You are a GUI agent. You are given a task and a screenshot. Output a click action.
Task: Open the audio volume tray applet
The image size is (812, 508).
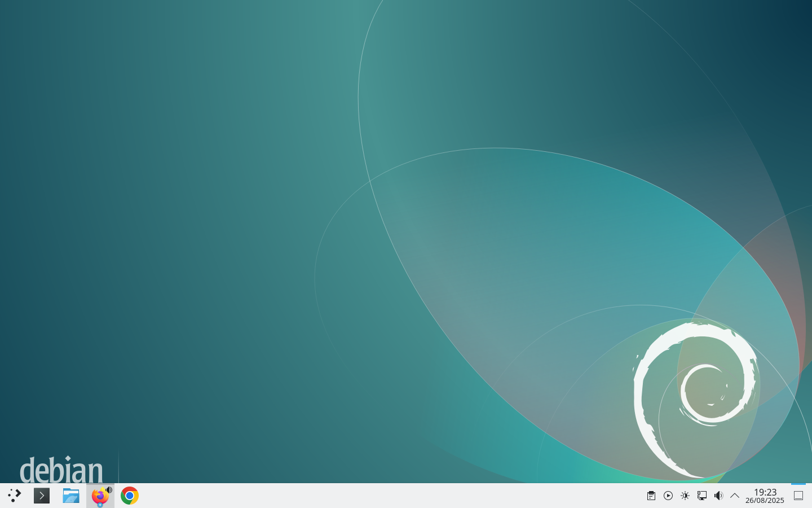[x=718, y=496]
